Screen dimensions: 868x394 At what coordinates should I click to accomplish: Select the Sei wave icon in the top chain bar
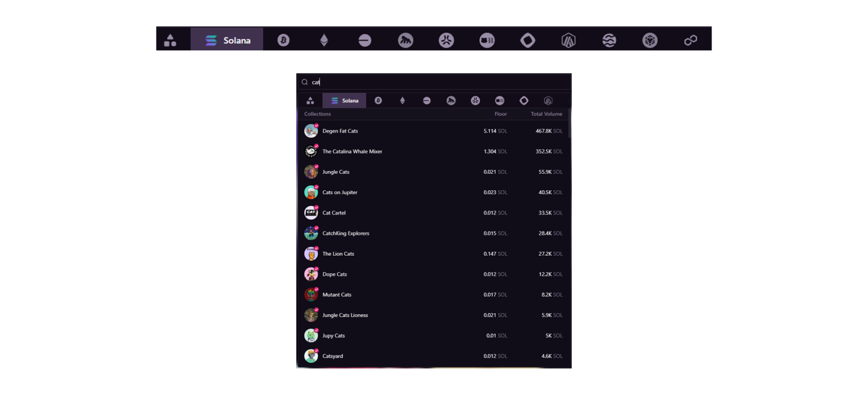[x=609, y=40]
